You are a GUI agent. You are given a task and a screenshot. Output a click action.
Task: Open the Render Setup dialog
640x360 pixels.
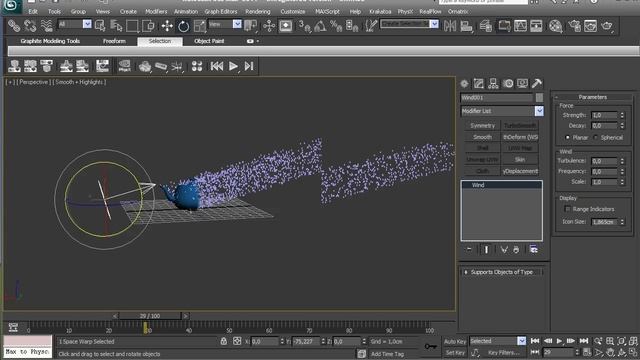[x=574, y=26]
